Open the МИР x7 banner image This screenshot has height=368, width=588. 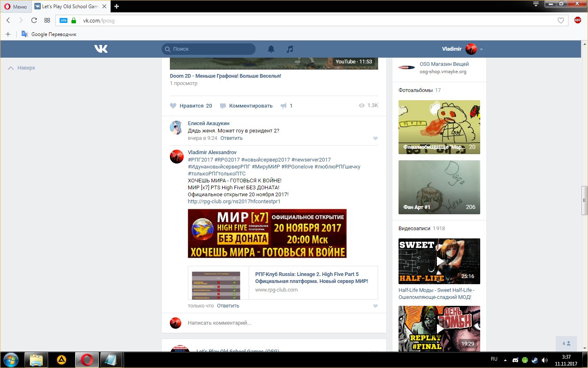click(x=267, y=233)
